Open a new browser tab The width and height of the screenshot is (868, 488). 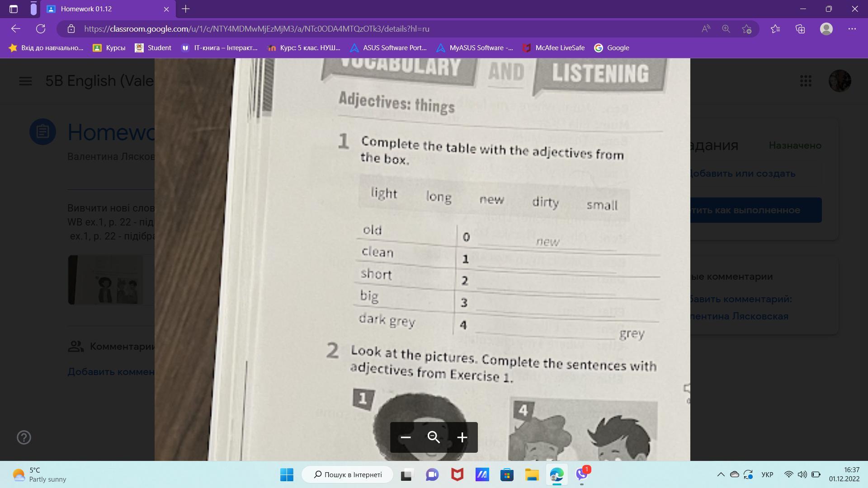[185, 9]
